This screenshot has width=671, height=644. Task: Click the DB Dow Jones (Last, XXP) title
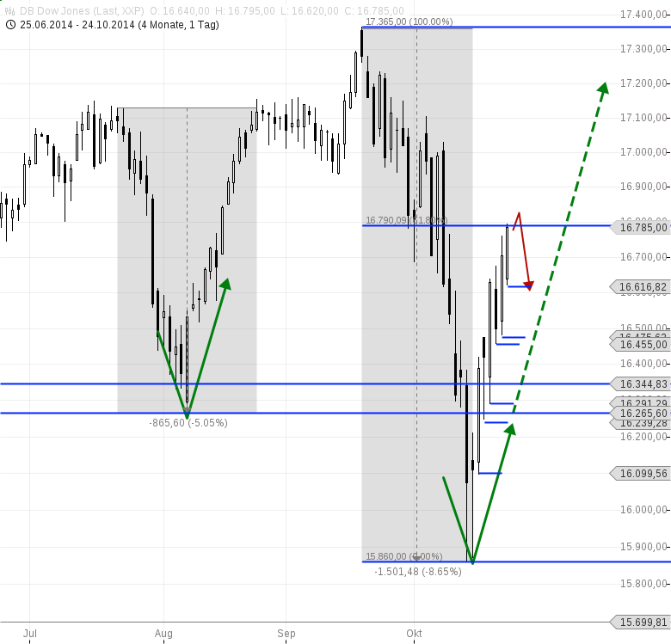tap(83, 9)
